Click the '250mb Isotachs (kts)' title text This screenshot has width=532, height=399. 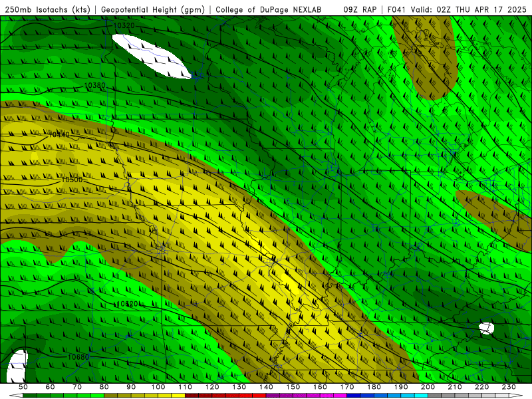point(48,9)
